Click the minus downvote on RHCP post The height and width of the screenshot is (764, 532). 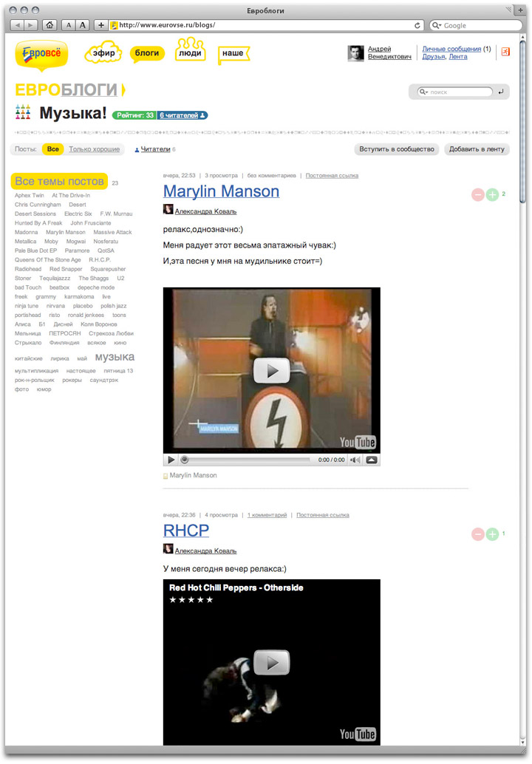pos(478,534)
